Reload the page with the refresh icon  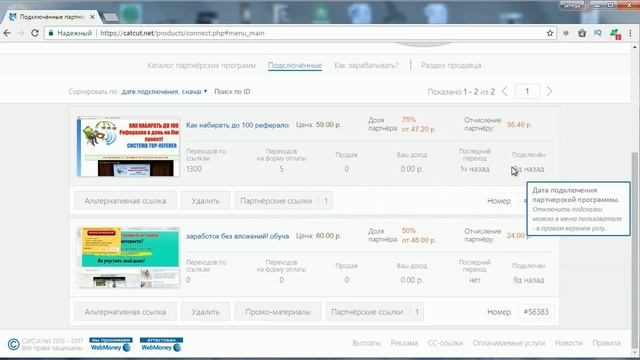tap(35, 33)
